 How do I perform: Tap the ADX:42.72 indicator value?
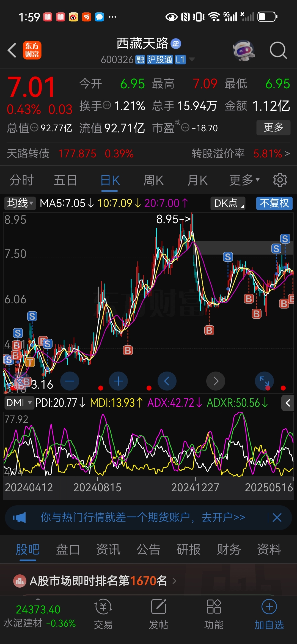[175, 403]
